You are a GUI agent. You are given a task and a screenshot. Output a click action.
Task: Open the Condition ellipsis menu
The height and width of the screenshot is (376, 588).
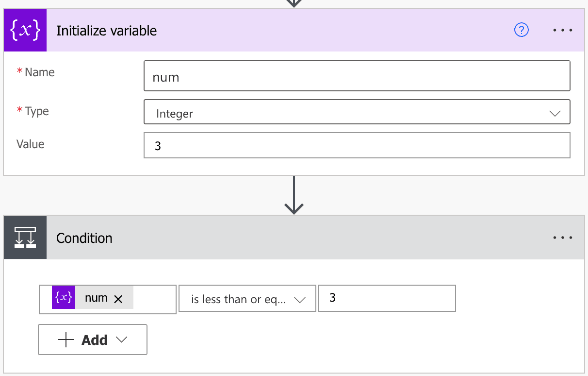coord(562,238)
